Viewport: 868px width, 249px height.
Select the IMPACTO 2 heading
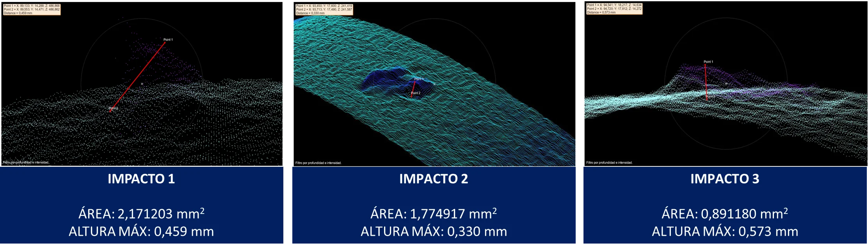[x=433, y=179]
